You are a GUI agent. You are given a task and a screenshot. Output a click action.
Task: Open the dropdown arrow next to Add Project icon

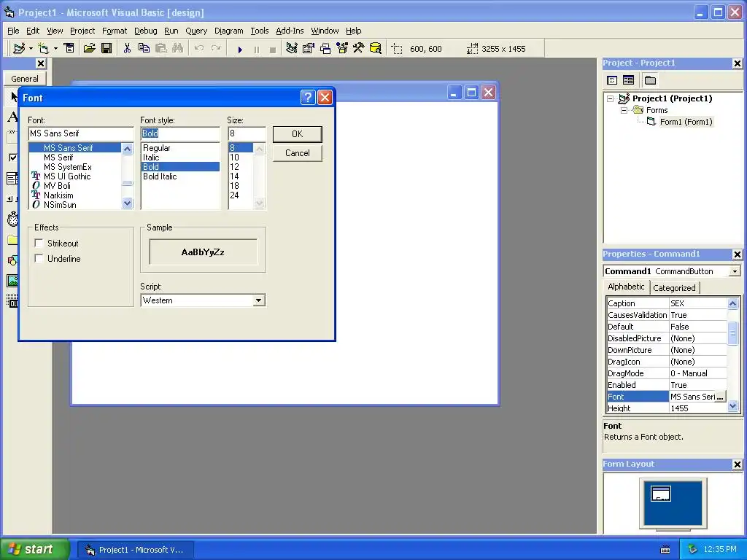[x=31, y=49]
